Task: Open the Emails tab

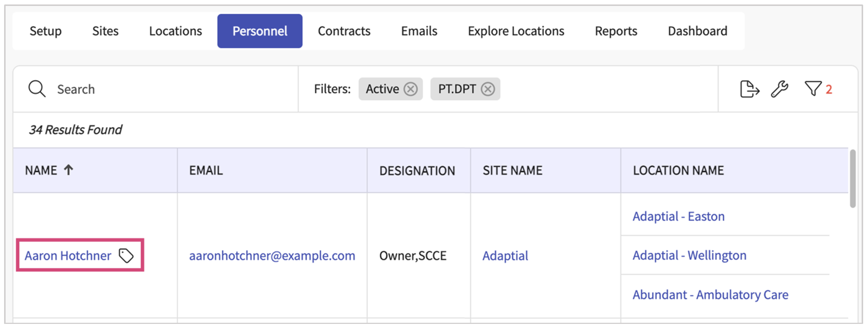Action: point(419,31)
